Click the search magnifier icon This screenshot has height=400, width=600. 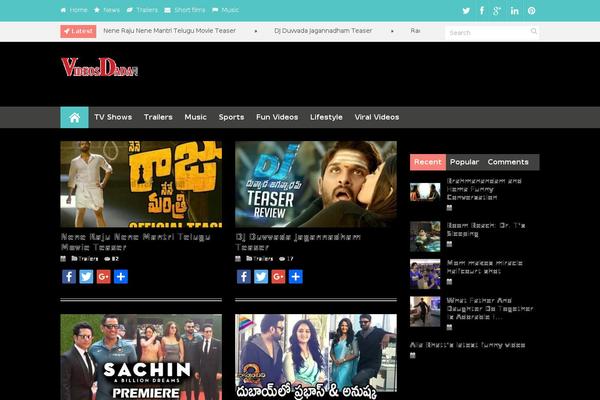pyautogui.click(x=533, y=31)
